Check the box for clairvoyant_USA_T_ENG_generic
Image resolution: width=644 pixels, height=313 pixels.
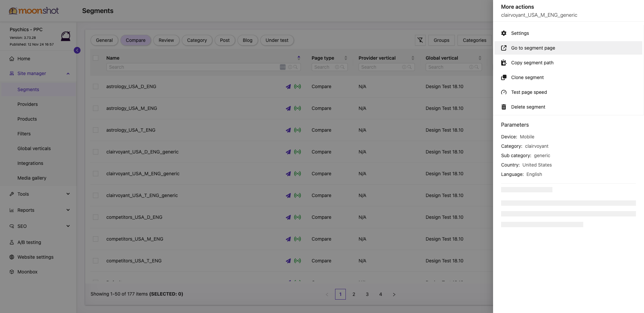[96, 195]
